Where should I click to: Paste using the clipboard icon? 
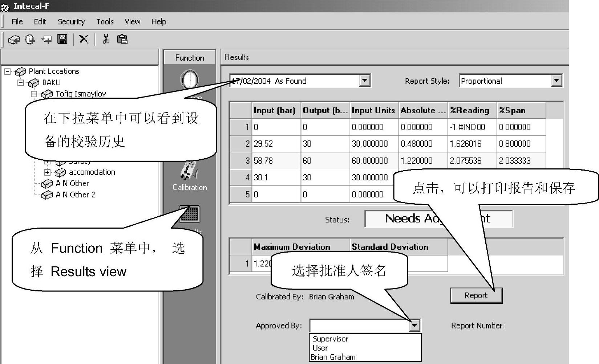pyautogui.click(x=122, y=39)
